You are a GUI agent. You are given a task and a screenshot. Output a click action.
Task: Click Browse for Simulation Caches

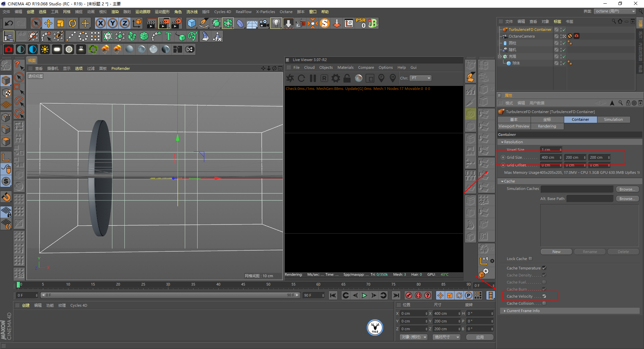click(x=627, y=189)
